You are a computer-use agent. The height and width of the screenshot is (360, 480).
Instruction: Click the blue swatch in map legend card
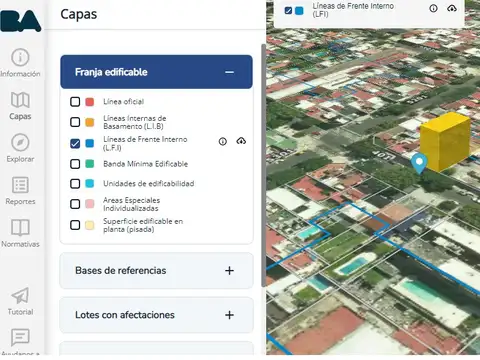point(299,11)
